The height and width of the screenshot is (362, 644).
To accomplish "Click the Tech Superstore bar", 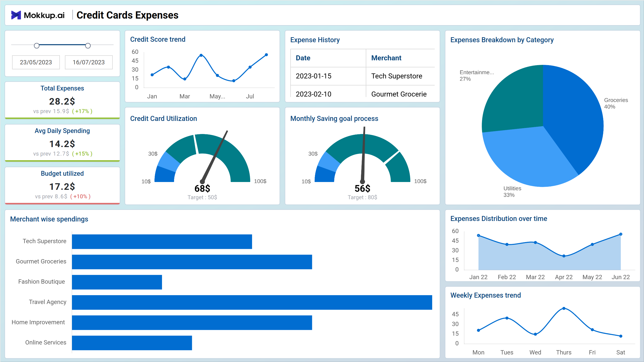I will click(162, 242).
